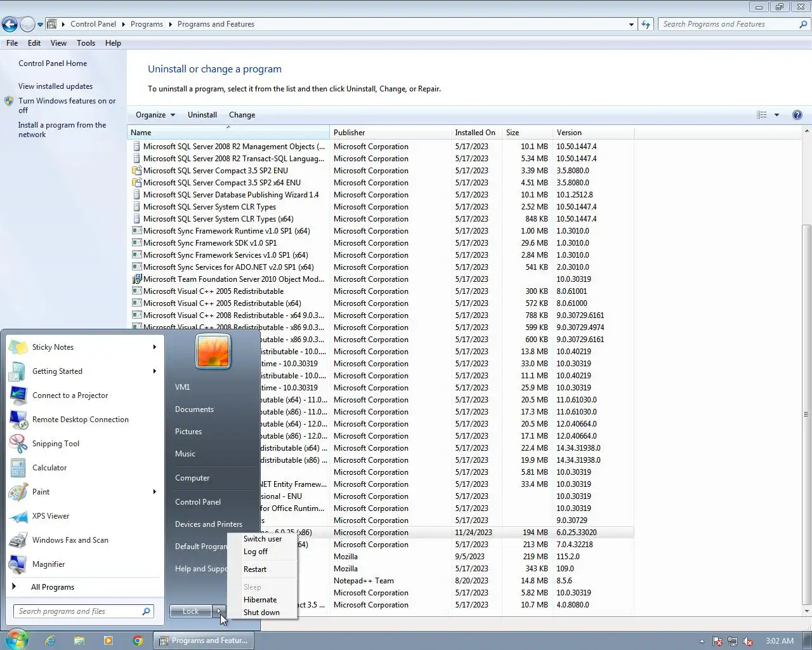Open View installed updates link
This screenshot has width=812, height=650.
(55, 86)
